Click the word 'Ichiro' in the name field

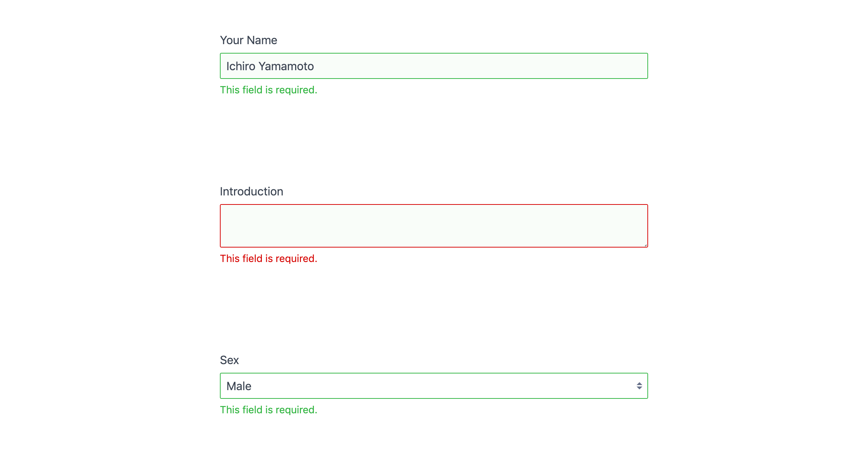241,66
